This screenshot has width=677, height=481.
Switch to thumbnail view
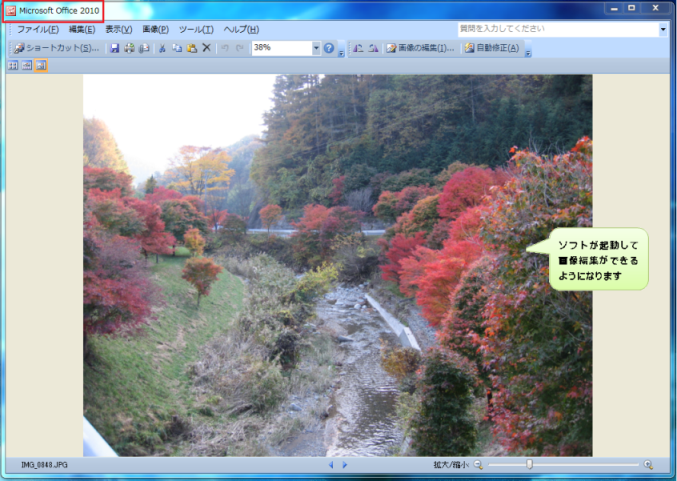coord(13,66)
